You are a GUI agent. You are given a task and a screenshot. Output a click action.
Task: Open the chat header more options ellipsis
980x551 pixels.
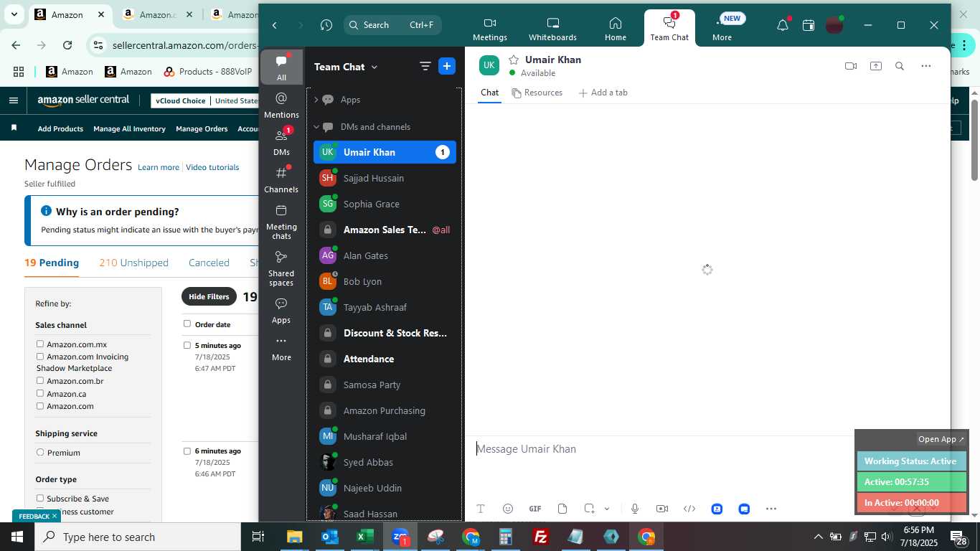[926, 66]
